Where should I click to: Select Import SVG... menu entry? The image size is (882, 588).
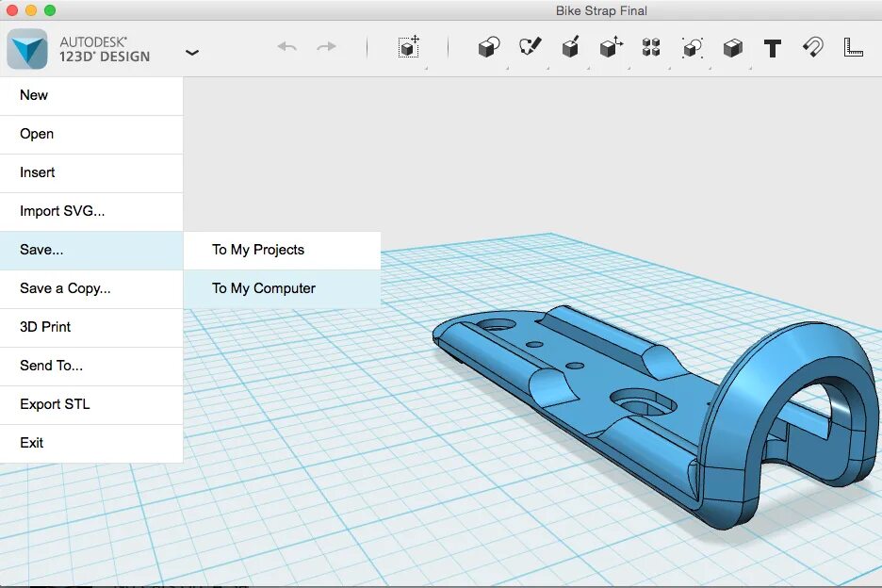[x=91, y=212]
